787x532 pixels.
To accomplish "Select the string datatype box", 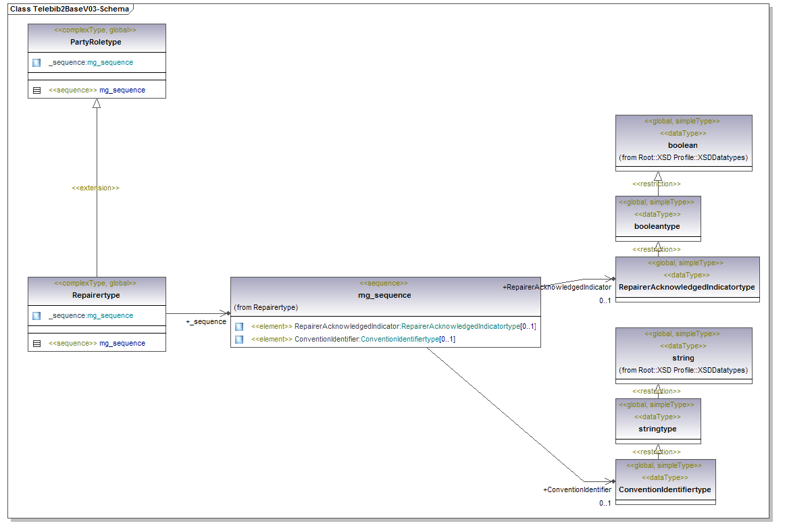I will coord(683,356).
